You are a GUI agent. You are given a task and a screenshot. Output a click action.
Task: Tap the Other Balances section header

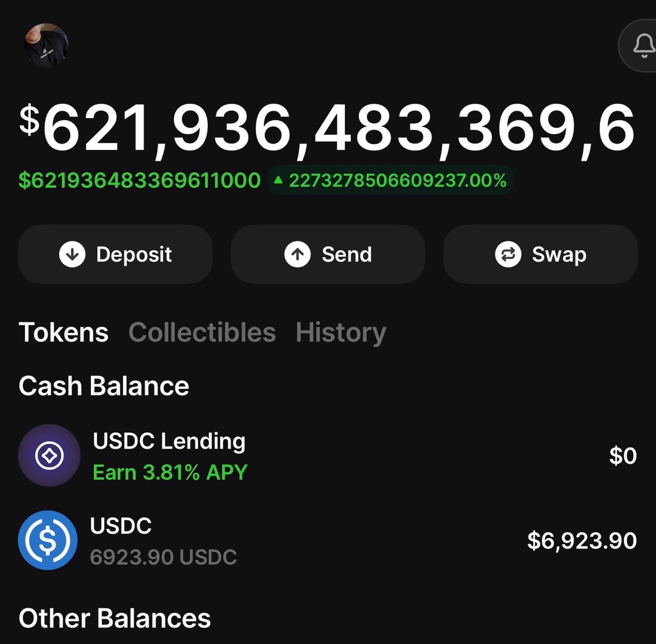point(115,619)
